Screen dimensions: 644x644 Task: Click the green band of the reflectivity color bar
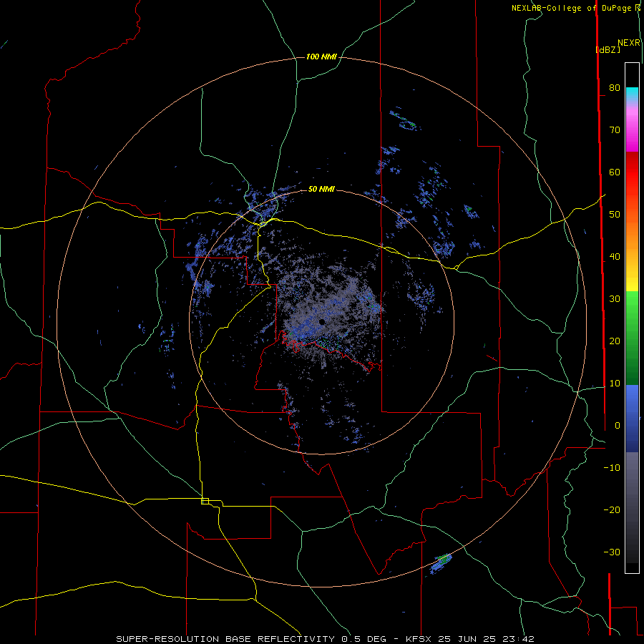632,338
